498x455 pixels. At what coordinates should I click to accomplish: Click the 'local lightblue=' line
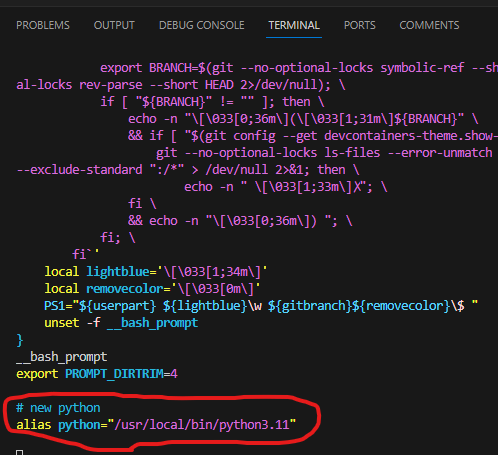pos(156,272)
